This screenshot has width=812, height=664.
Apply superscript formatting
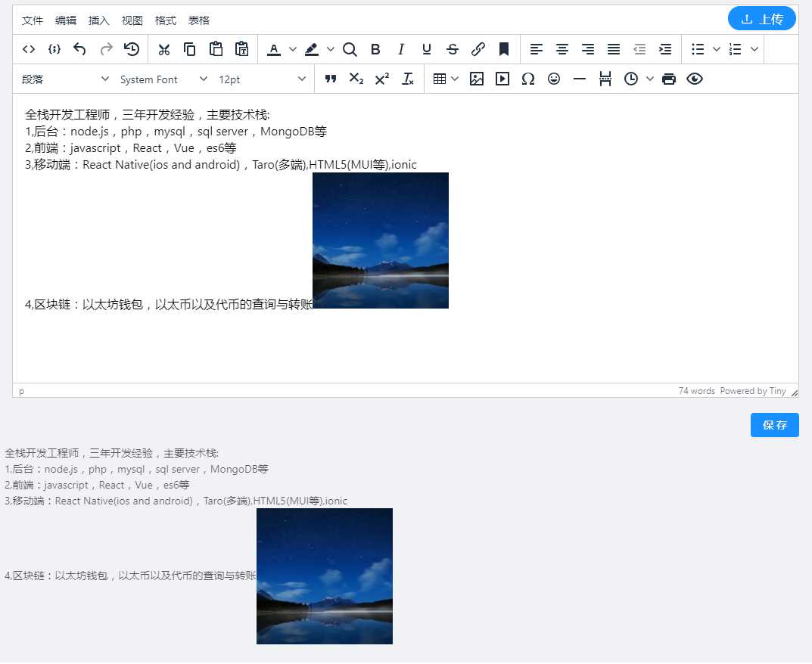[382, 79]
